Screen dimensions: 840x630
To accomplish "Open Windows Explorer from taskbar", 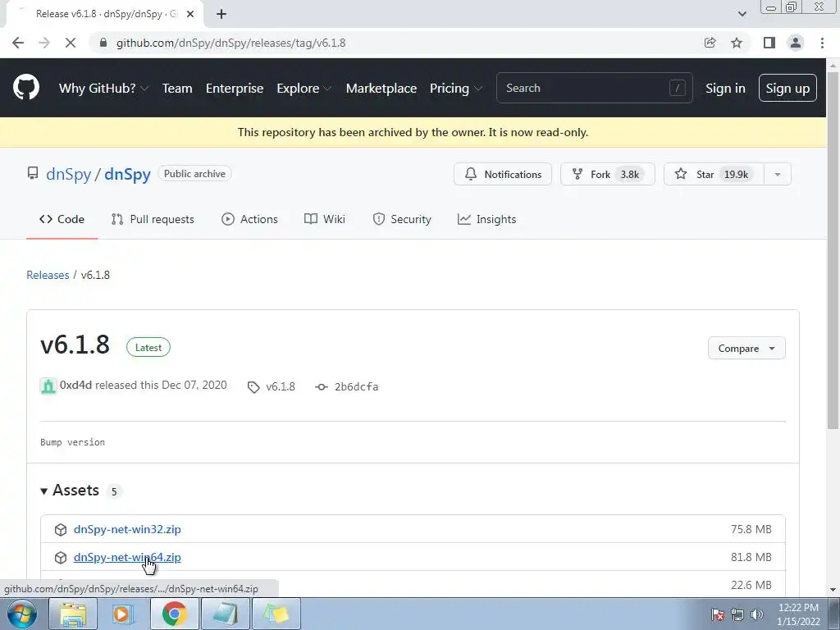I will [x=73, y=614].
